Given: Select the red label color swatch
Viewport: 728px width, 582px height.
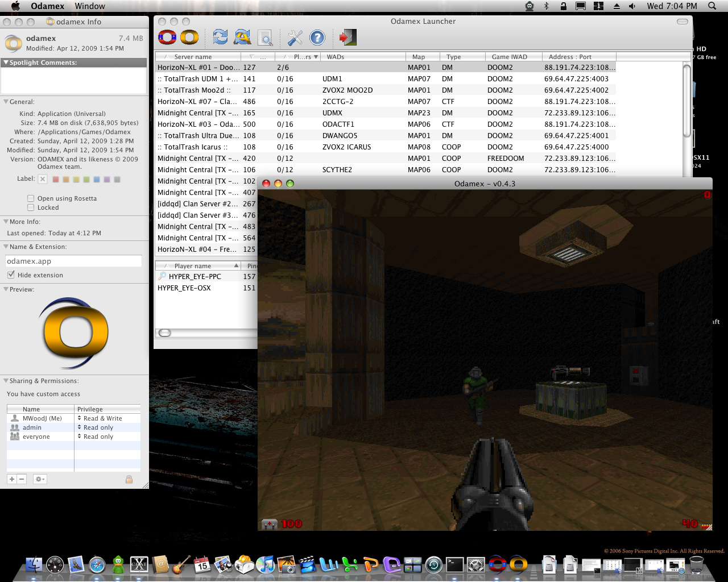Looking at the screenshot, I should click(x=56, y=180).
